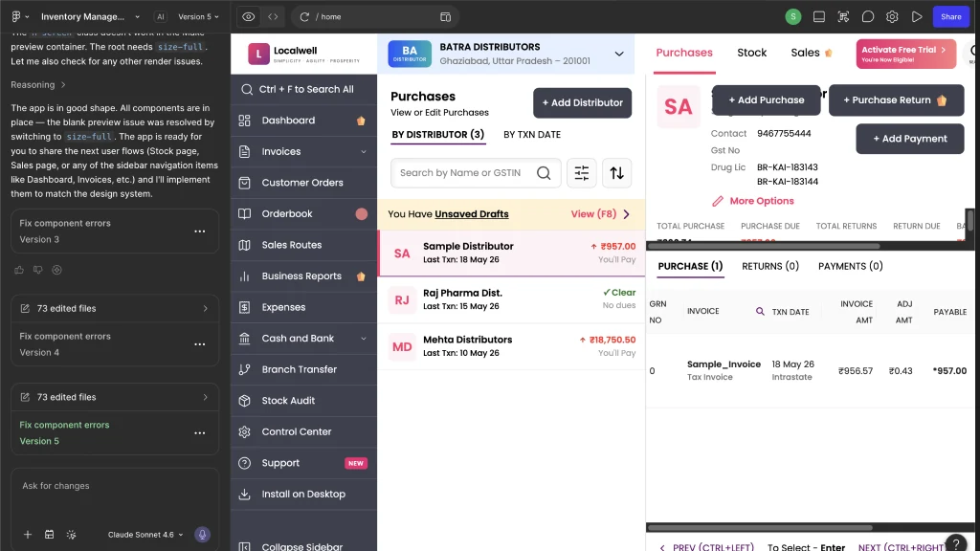Open the green S user avatar
The width and height of the screenshot is (980, 551).
point(793,17)
